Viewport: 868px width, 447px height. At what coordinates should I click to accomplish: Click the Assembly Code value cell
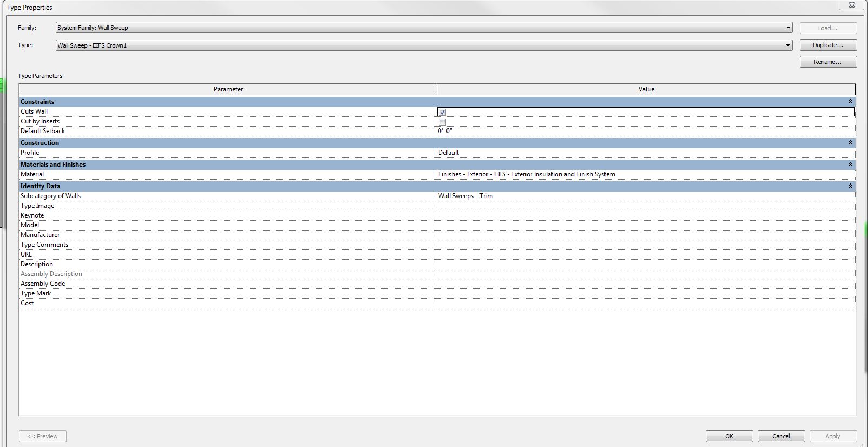click(x=646, y=284)
